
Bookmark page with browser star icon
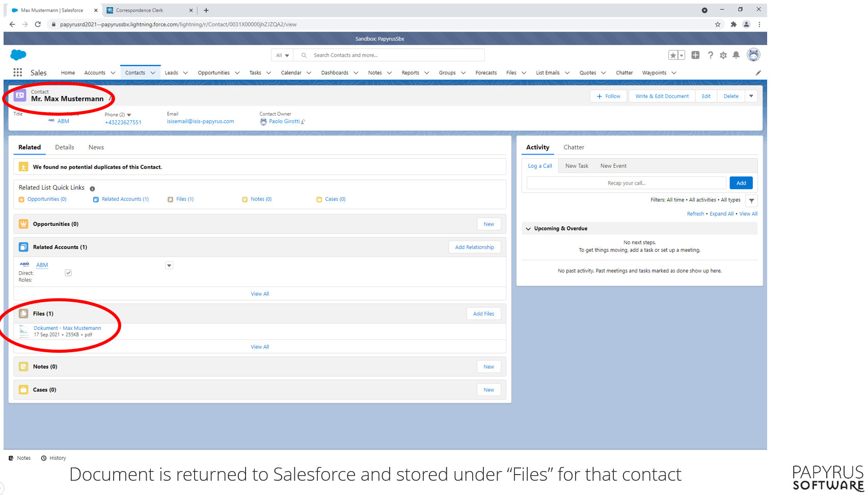click(718, 24)
